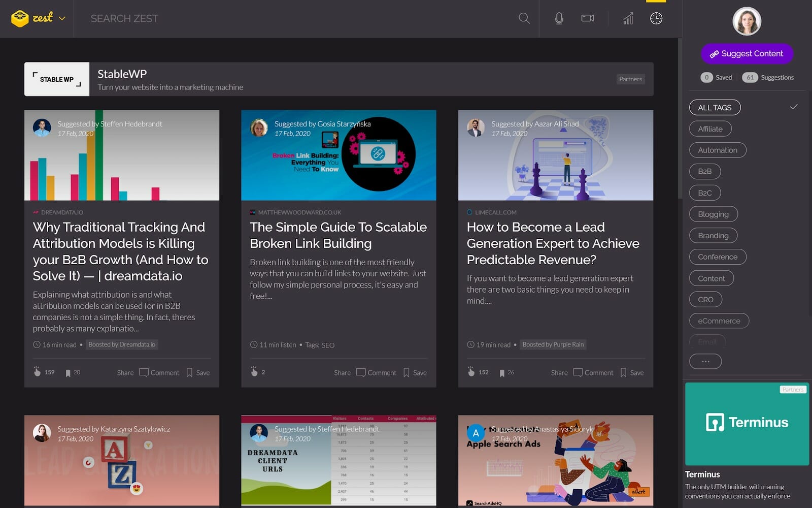Click the search magnifier icon
The width and height of the screenshot is (812, 508).
[x=524, y=19]
